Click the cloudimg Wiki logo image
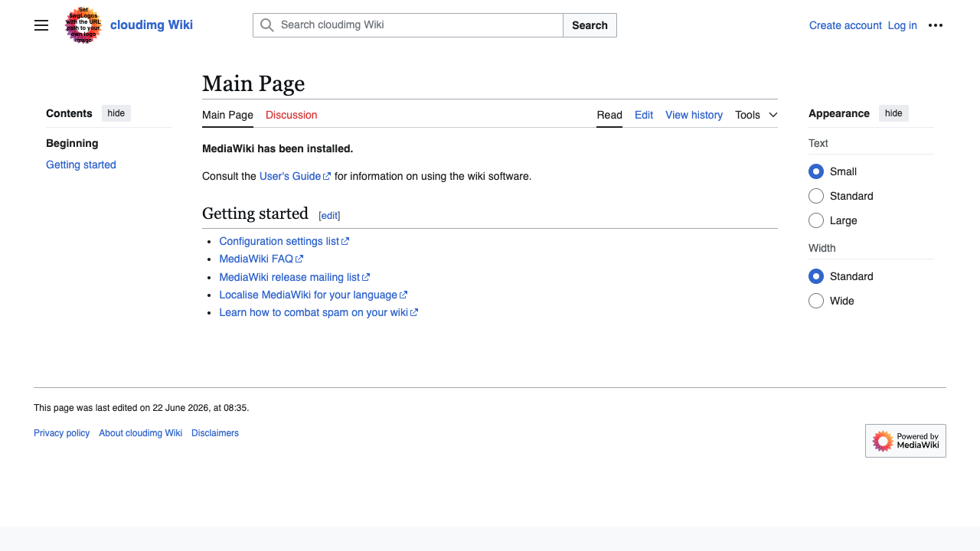Image resolution: width=980 pixels, height=551 pixels. click(83, 25)
